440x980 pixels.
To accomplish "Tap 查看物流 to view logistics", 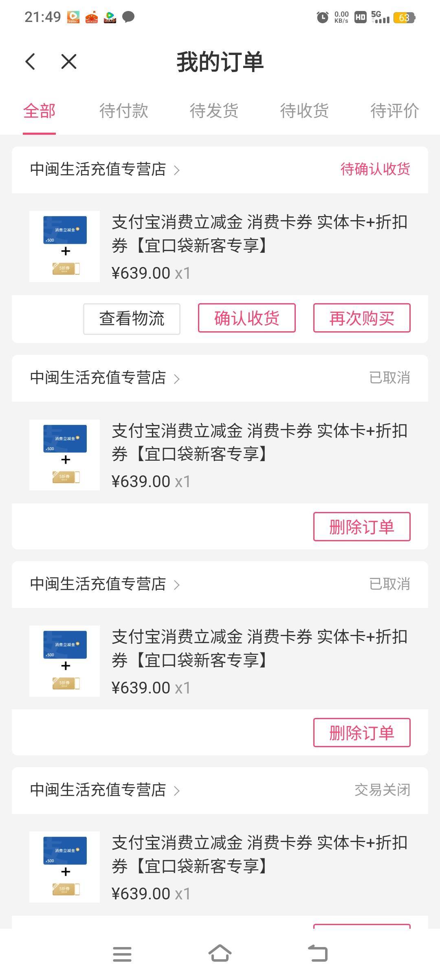I will click(132, 319).
